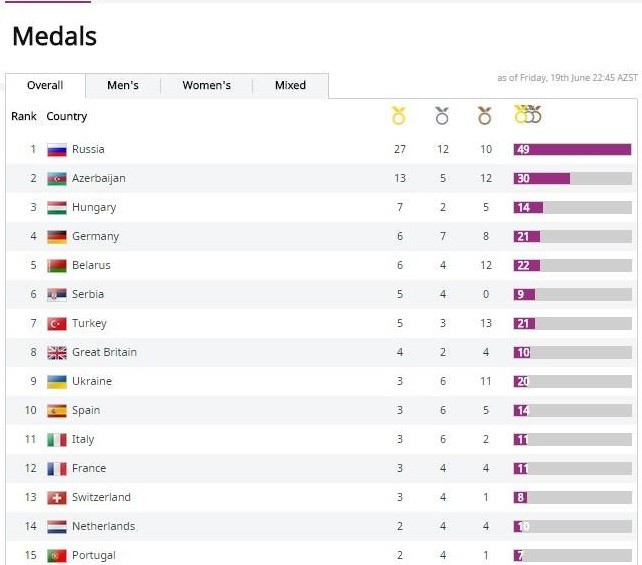Click the bronze medal column icon

point(485,116)
